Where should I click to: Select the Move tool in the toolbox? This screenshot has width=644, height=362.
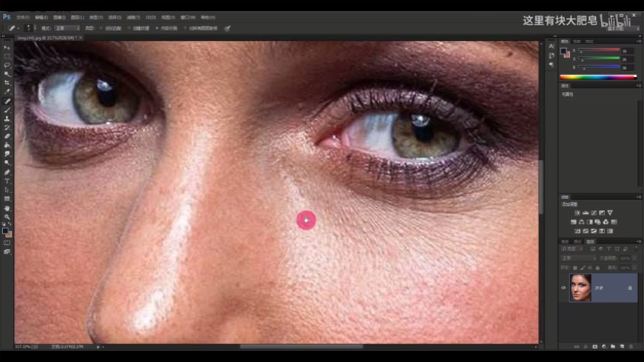pyautogui.click(x=7, y=47)
